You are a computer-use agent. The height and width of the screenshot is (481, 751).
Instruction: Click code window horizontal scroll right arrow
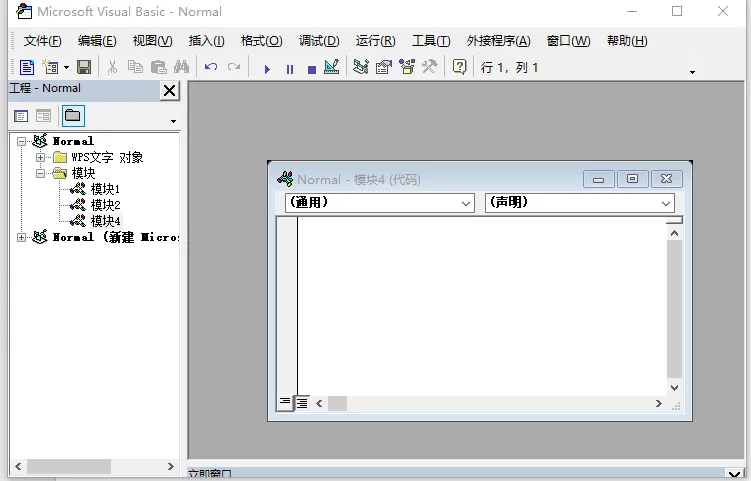tap(659, 403)
